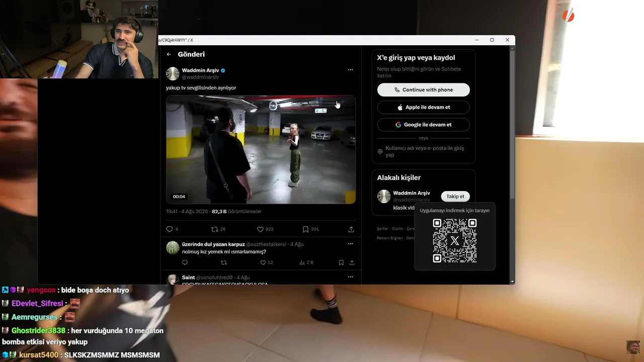Image resolution: width=644 pixels, height=362 pixels.
Task: Open the '82,3 B Görüntülemeler' view count
Action: pos(236,212)
